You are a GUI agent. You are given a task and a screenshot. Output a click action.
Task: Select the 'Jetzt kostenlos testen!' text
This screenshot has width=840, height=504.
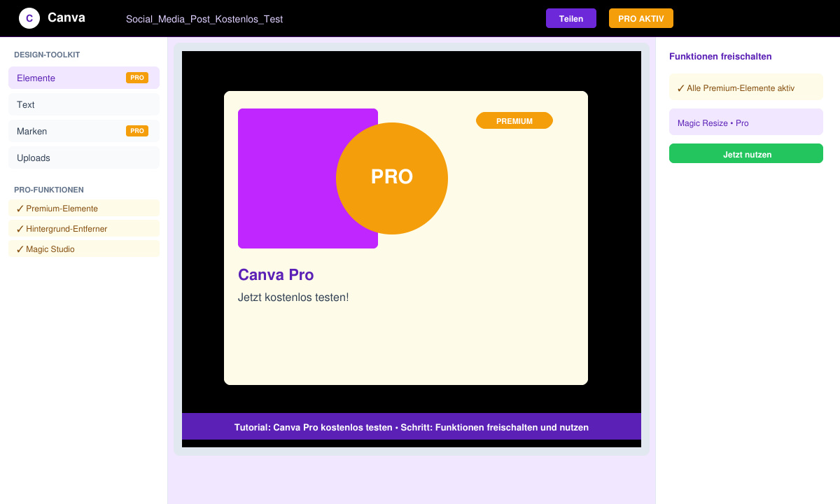[x=293, y=297]
